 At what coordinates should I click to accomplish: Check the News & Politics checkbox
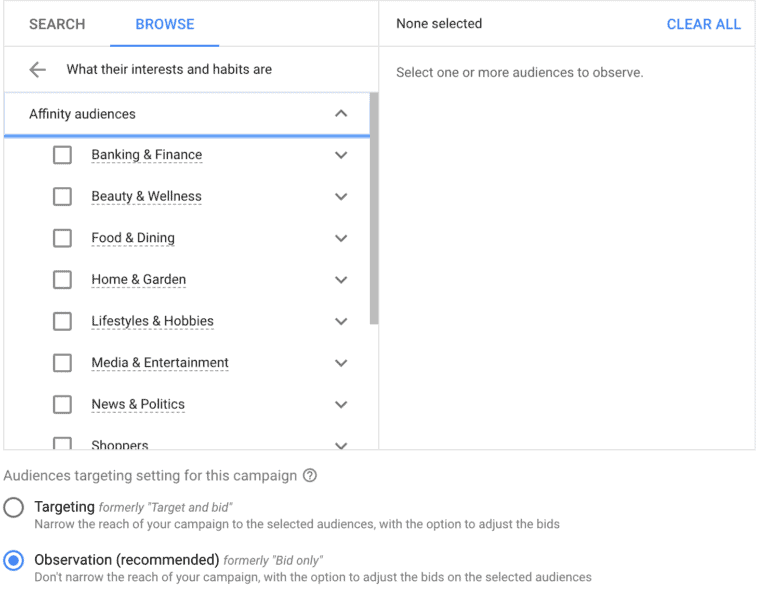[62, 405]
